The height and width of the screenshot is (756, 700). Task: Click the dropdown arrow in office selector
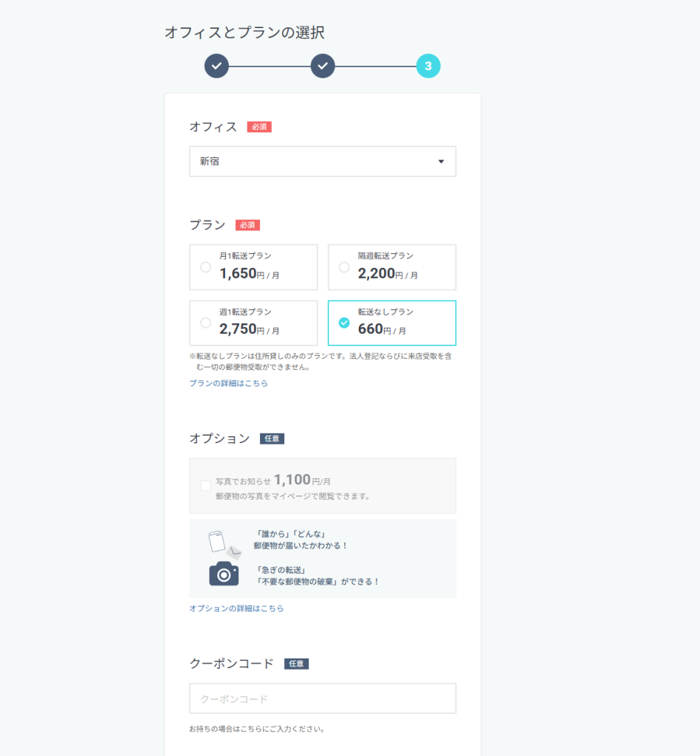coord(441,162)
